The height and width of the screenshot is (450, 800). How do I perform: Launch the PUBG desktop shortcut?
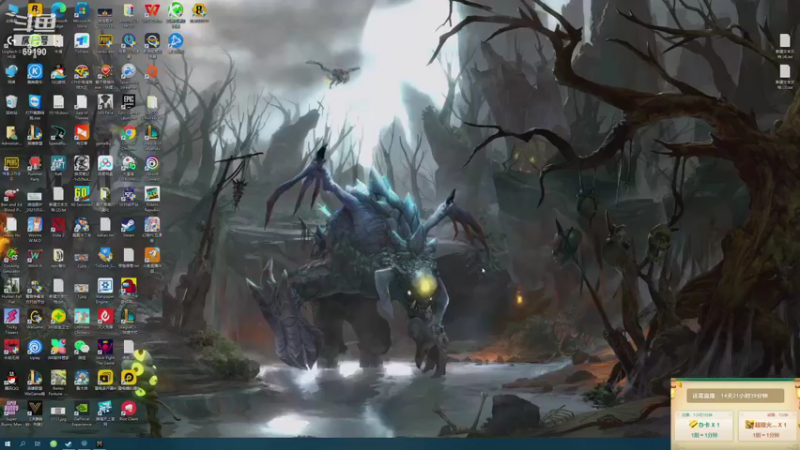pyautogui.click(x=11, y=163)
